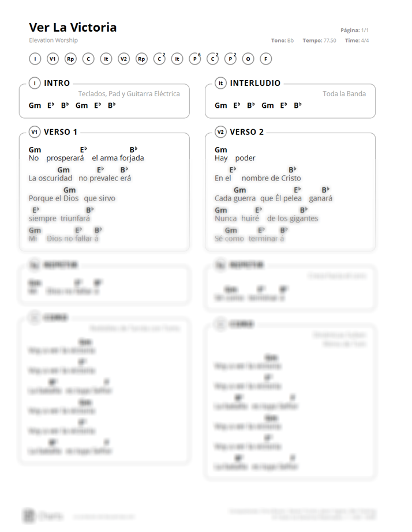The width and height of the screenshot is (412, 532).
Task: Click the artist name Elevation Worship
Action: pyautogui.click(x=53, y=40)
